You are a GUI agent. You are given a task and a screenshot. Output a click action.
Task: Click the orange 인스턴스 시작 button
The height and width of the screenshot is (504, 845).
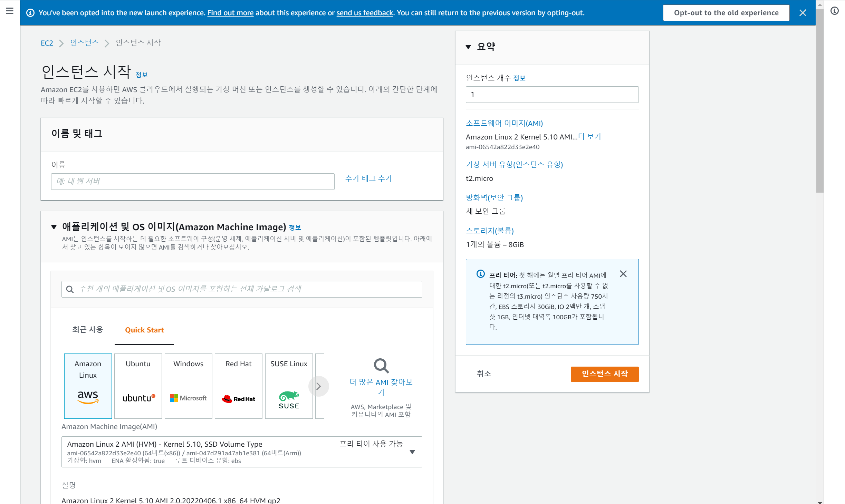coord(604,374)
